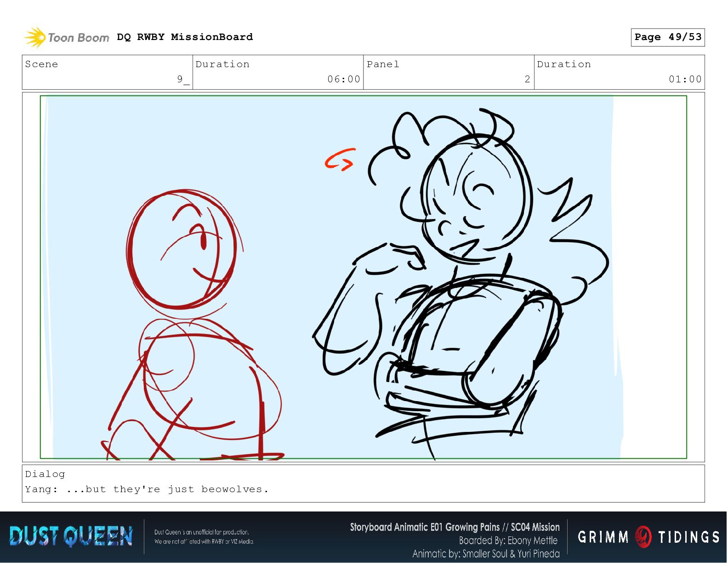
Task: Click the unofficial fan production disclaimer
Action: 204,537
